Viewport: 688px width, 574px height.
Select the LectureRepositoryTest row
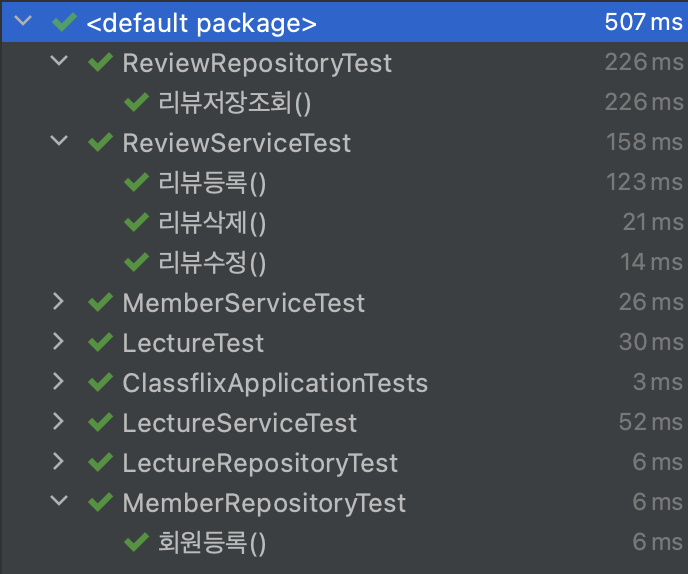(x=344, y=462)
